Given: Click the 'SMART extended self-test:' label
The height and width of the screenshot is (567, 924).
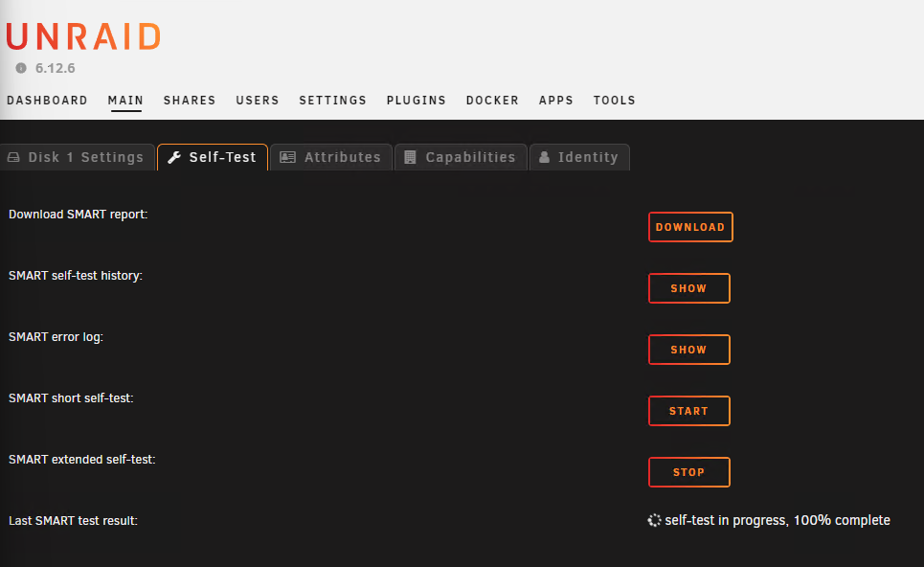Looking at the screenshot, I should pos(82,460).
